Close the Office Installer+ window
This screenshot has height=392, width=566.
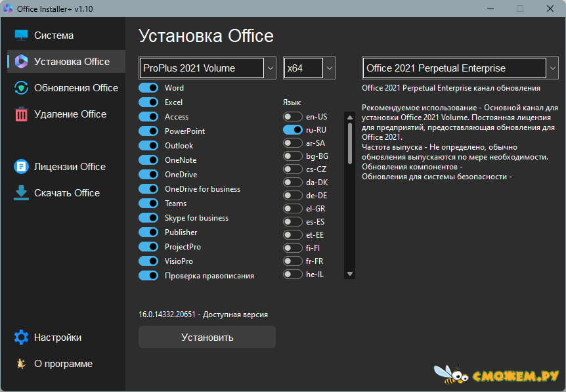pos(550,9)
